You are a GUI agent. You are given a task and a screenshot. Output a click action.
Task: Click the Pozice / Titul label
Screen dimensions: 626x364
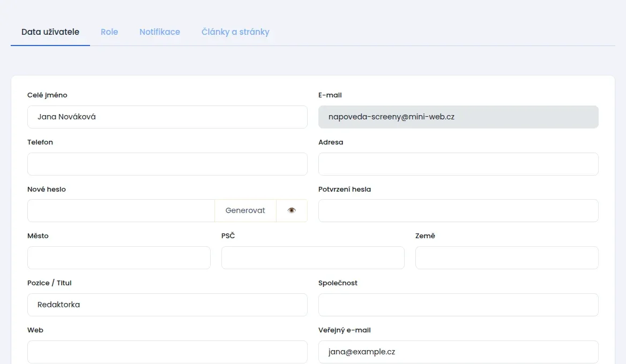coord(49,283)
